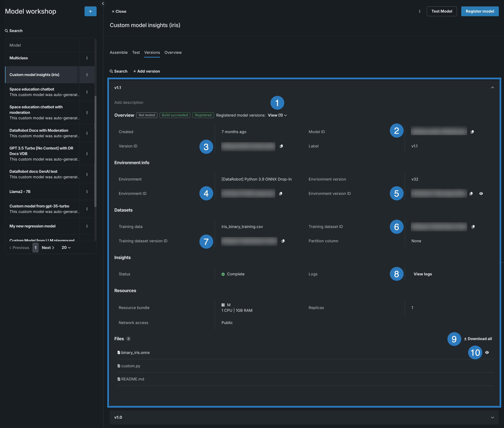Image resolution: width=504 pixels, height=428 pixels.
Task: Switch to the Overview tab
Action: point(173,52)
